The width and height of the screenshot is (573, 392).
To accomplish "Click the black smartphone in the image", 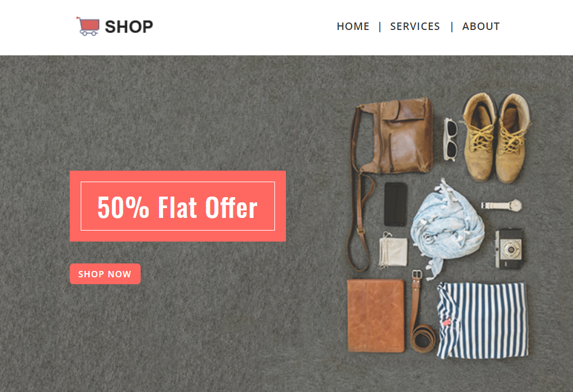I will (x=395, y=204).
